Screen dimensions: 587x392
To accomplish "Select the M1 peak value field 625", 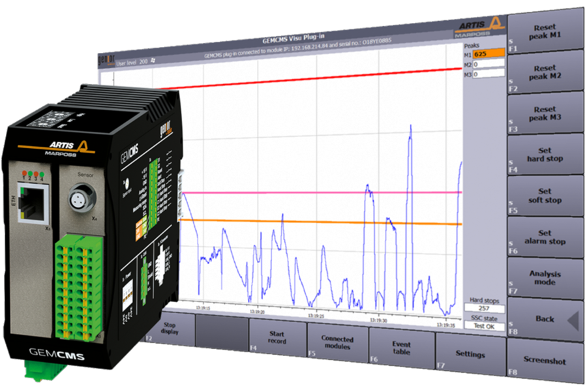I will click(x=489, y=53).
